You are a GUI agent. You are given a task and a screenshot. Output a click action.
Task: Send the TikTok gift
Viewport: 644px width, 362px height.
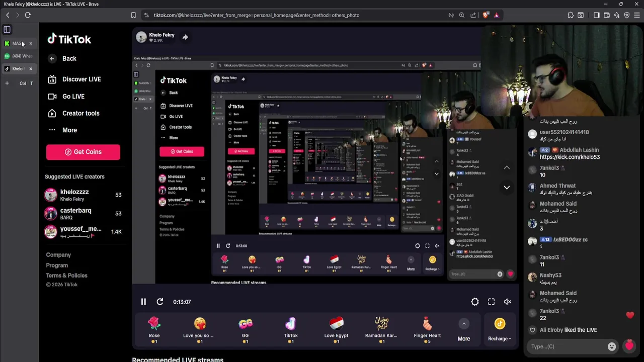[291, 330]
